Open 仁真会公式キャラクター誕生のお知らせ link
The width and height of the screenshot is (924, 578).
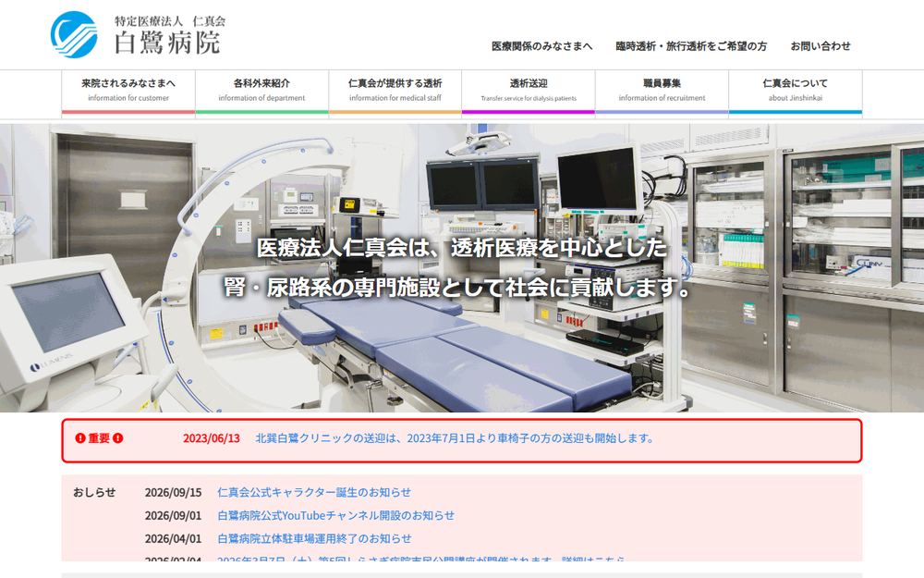point(314,493)
